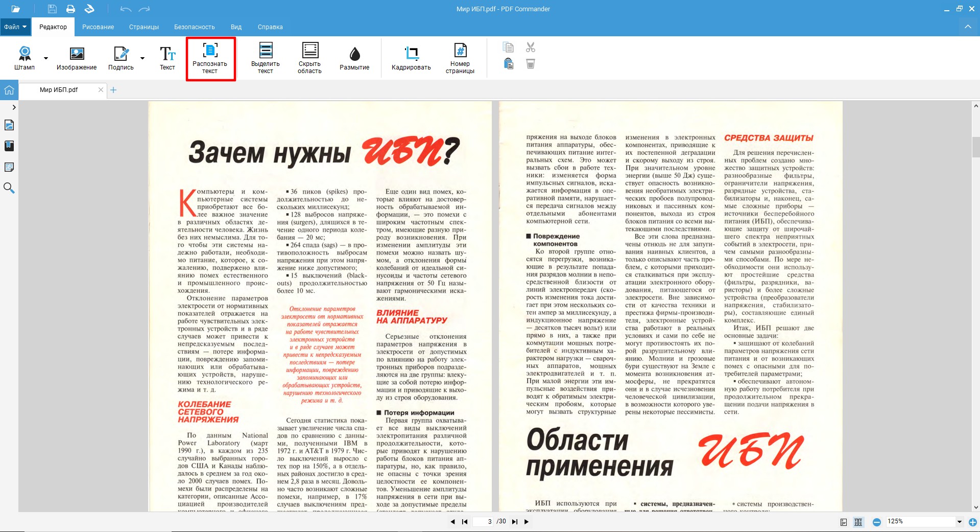
Task: Go to next page arrow
Action: pyautogui.click(x=527, y=522)
